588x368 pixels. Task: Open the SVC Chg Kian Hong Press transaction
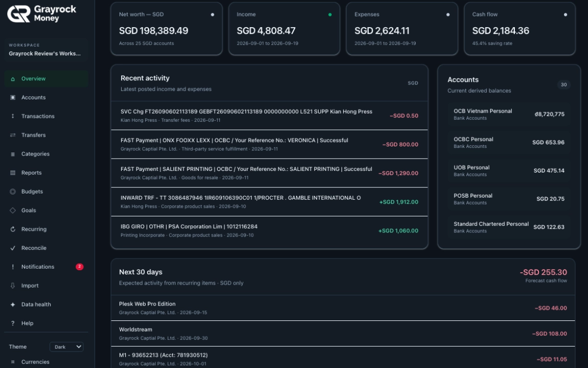tap(269, 116)
